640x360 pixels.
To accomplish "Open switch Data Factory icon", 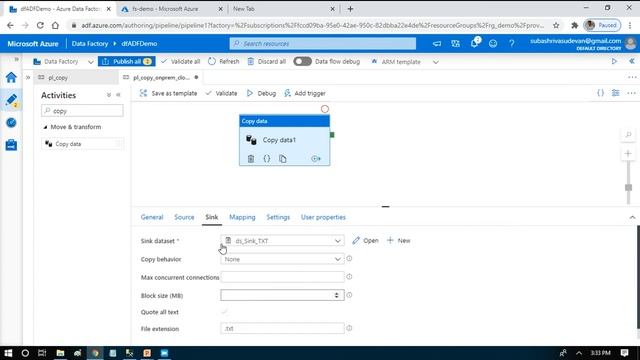I will point(456,43).
